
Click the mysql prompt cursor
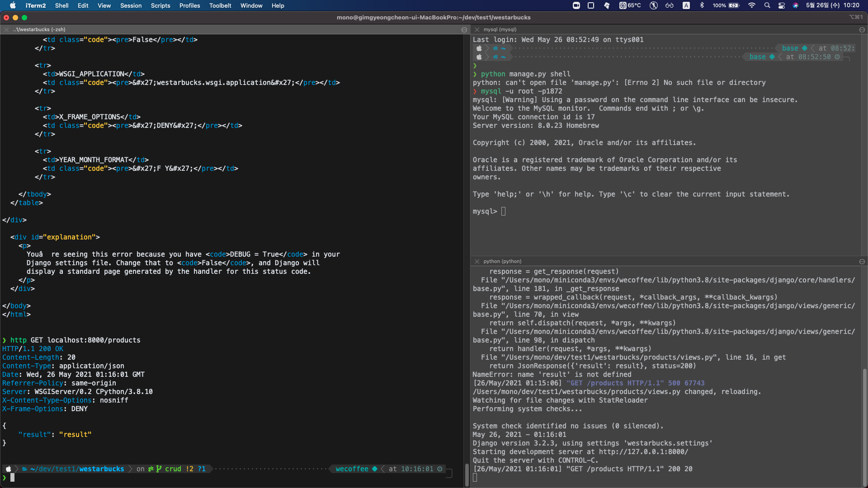(x=503, y=211)
